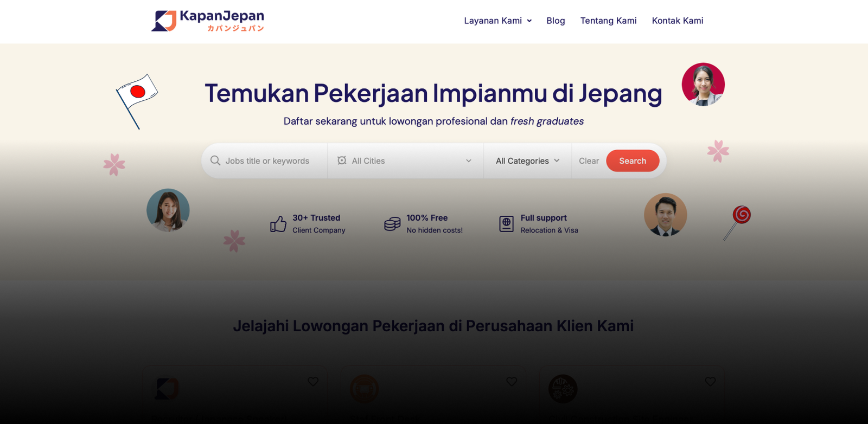This screenshot has height=424, width=868.
Task: Focus the Jobs title or keywords field
Action: pos(267,161)
